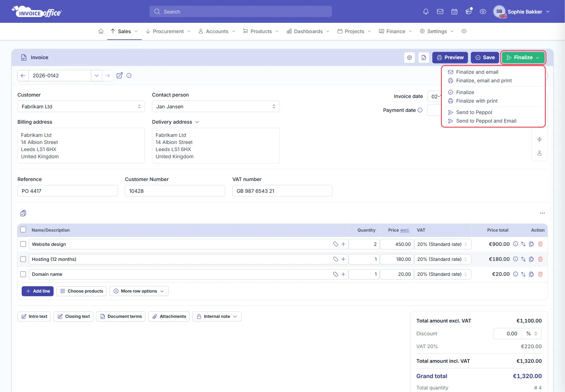
Task: Open the three-dots line items menu
Action: pos(543,213)
